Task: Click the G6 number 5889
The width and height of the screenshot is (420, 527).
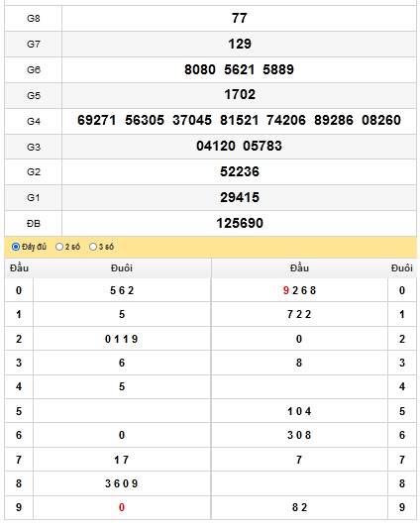Action: click(x=278, y=69)
